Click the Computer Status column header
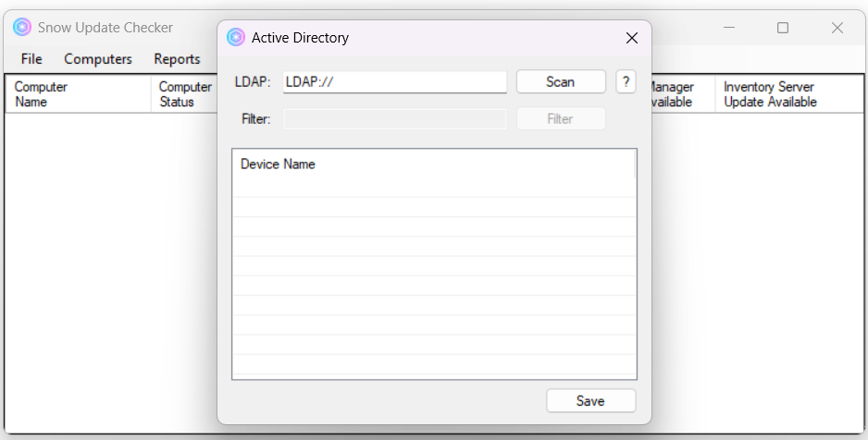This screenshot has width=868, height=440. point(185,94)
